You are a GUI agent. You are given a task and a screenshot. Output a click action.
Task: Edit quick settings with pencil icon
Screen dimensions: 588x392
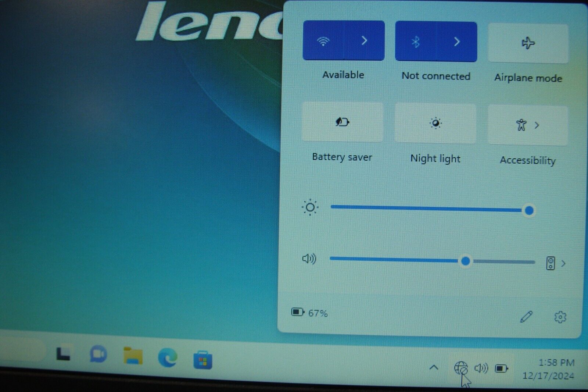point(526,317)
